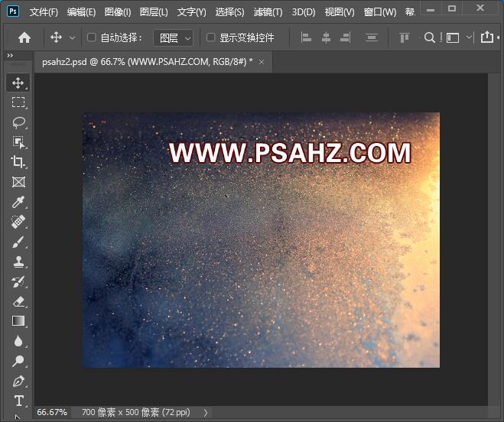The height and width of the screenshot is (422, 504).
Task: Select the Eraser tool
Action: (18, 301)
